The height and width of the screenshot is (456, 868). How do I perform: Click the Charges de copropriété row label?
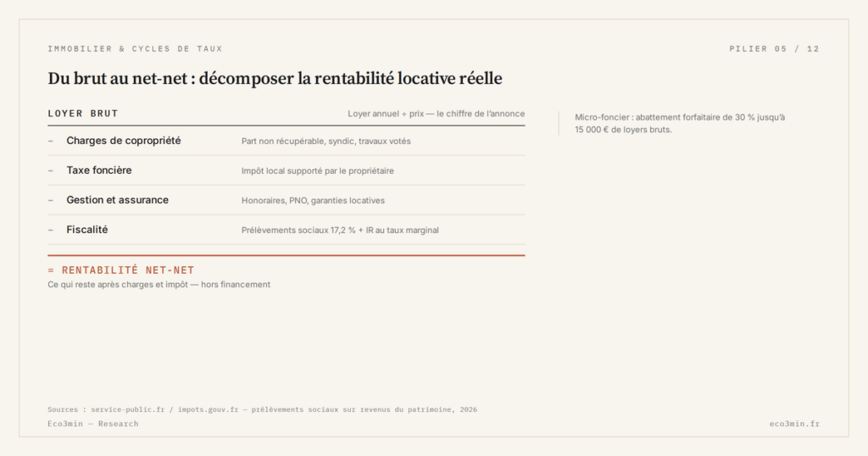click(x=124, y=141)
